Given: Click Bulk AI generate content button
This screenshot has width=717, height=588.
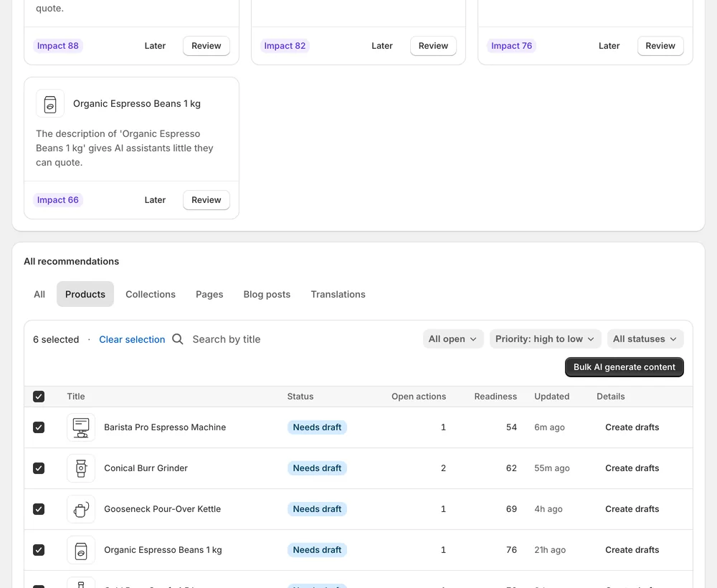Looking at the screenshot, I should [625, 367].
